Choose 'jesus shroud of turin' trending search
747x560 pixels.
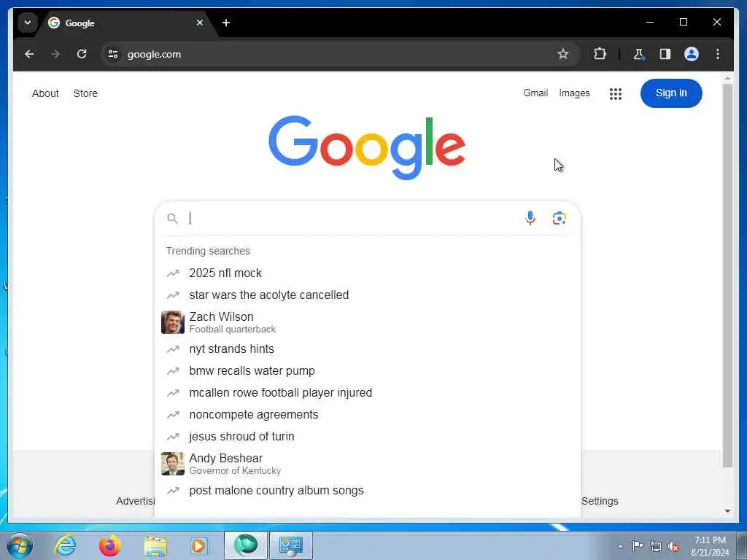pos(368,437)
